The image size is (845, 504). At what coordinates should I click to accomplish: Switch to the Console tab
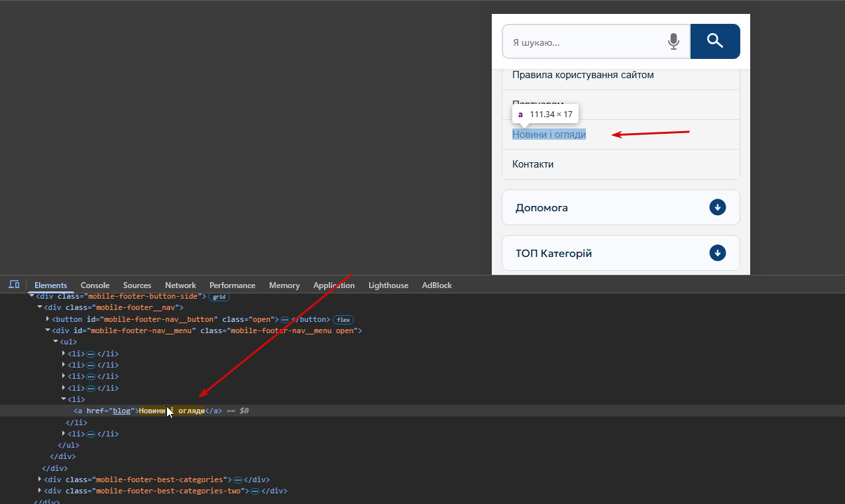point(95,285)
